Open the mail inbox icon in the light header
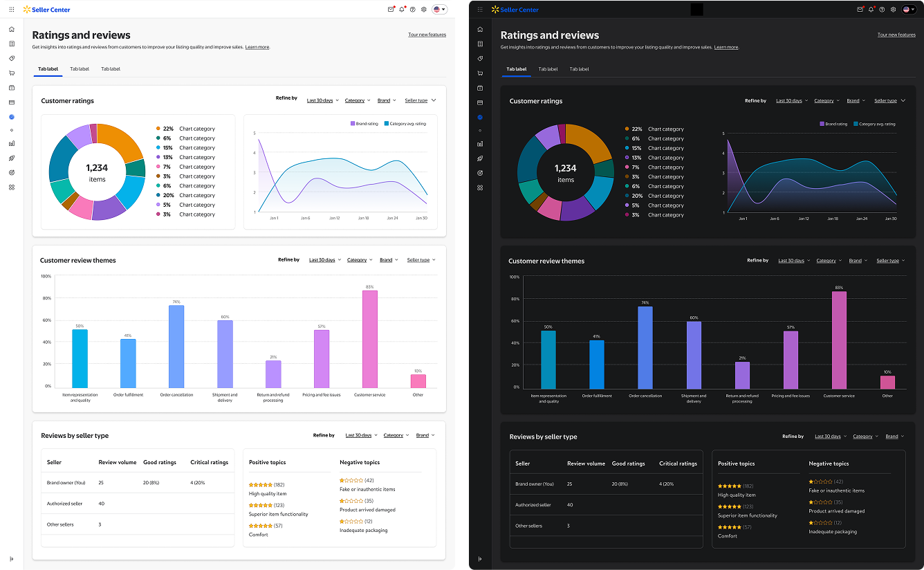 tap(391, 10)
